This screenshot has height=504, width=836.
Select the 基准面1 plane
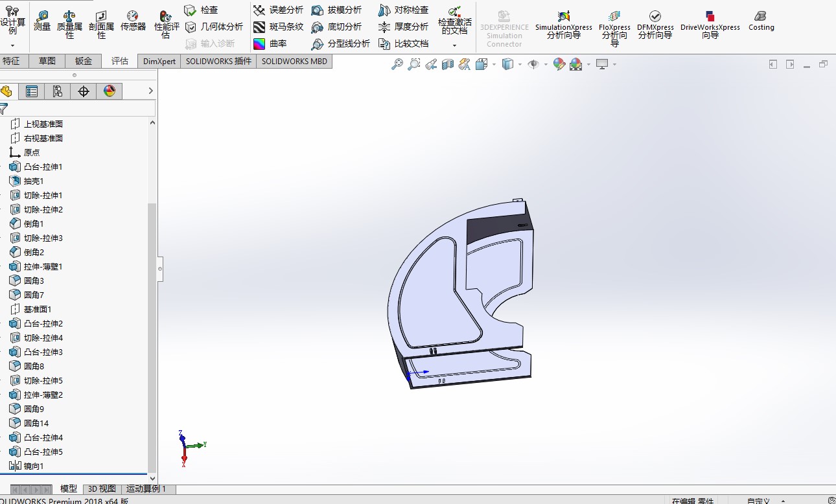click(38, 309)
